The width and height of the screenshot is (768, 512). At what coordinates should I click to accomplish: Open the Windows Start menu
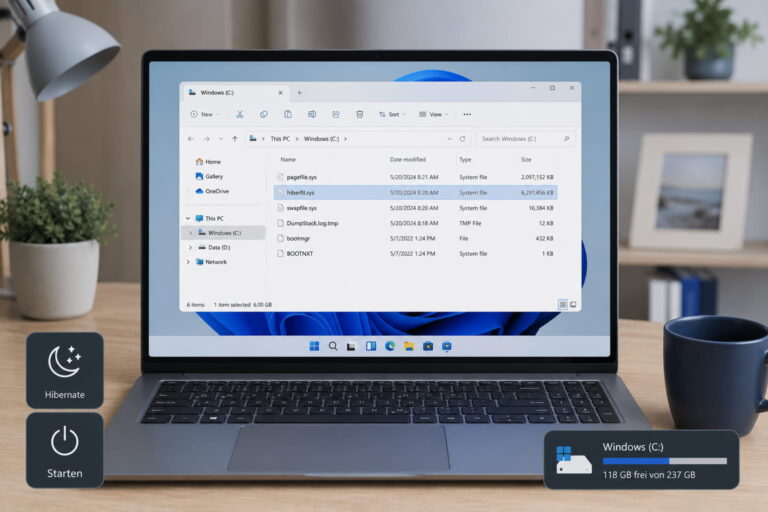coord(314,346)
